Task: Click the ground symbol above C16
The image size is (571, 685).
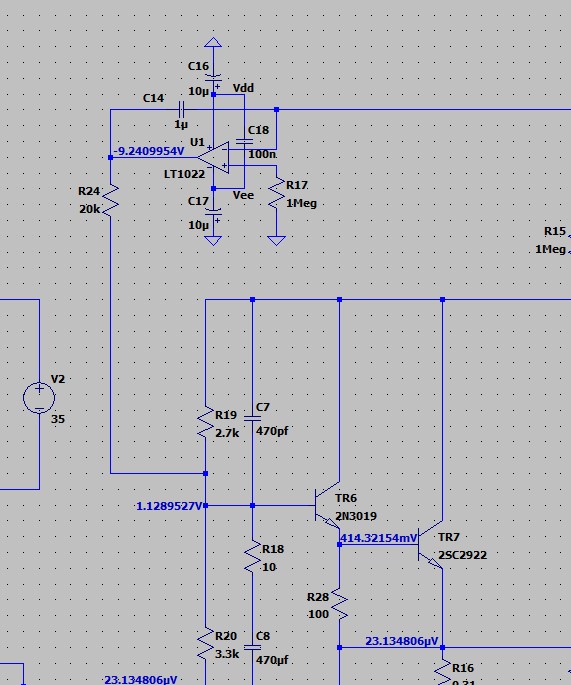Action: (213, 42)
